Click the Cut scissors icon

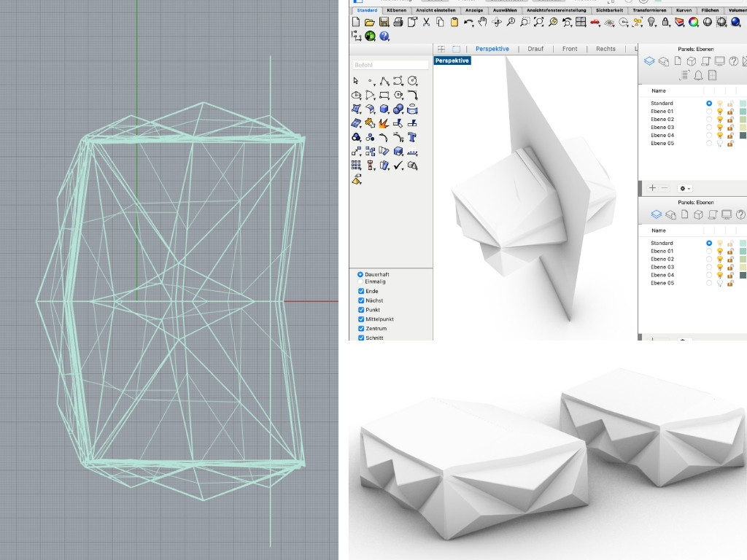[426, 23]
